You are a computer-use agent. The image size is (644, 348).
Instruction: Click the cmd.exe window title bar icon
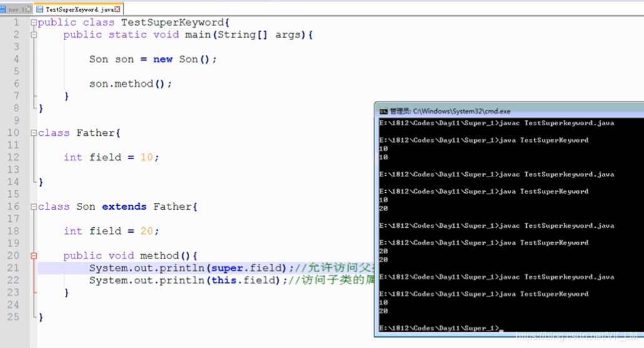pyautogui.click(x=383, y=111)
